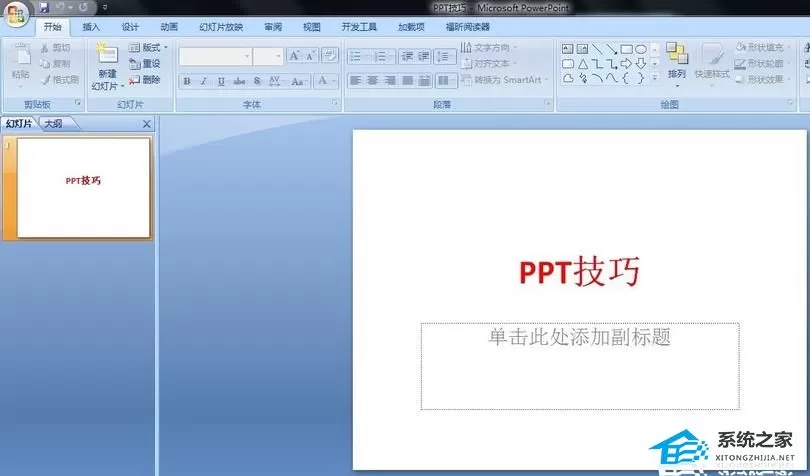Click the New Slide icon
Screen dimensions: 810x476
(x=107, y=54)
